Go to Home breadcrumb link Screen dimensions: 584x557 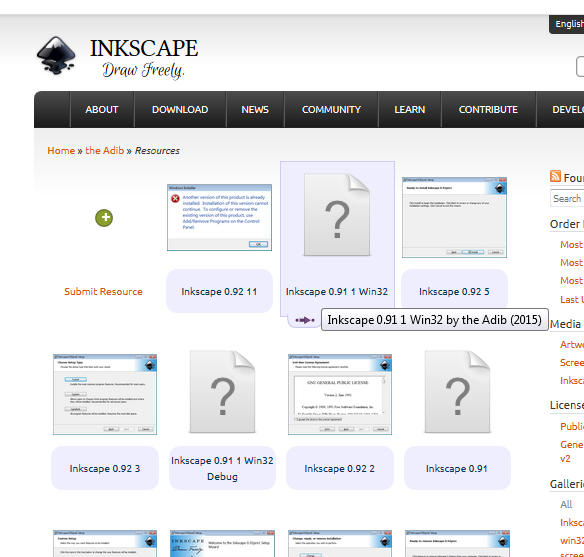pos(61,150)
